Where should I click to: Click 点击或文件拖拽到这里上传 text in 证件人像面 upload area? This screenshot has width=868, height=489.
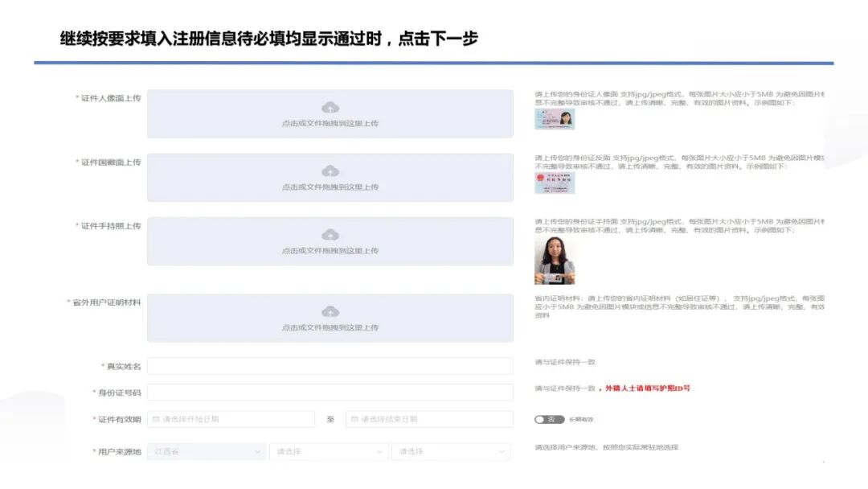point(330,124)
